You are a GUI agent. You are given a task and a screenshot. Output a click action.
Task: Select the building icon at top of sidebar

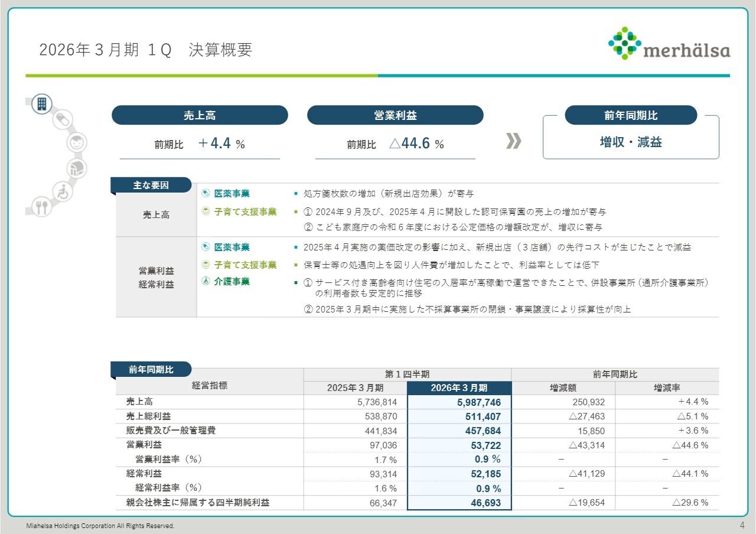41,105
